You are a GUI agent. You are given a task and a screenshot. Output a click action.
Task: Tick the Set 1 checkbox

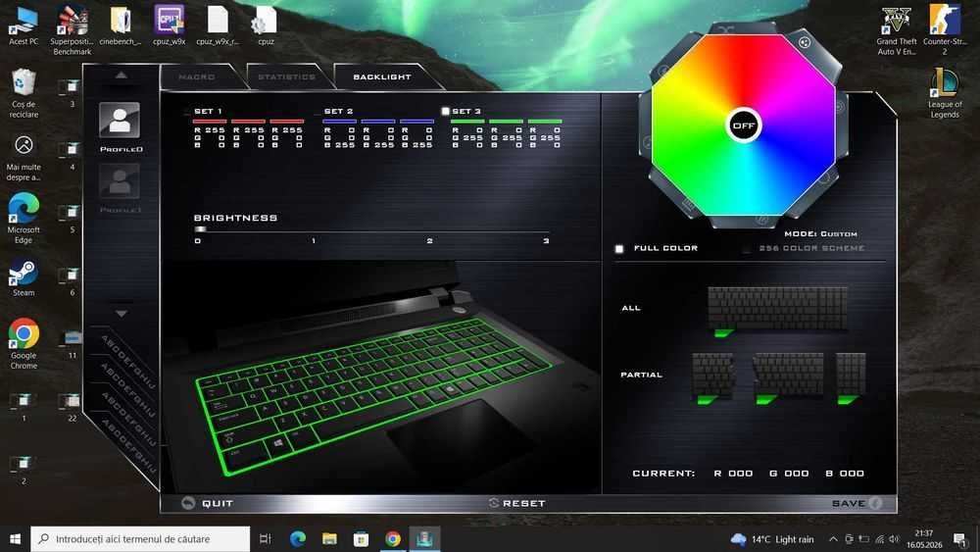point(188,111)
